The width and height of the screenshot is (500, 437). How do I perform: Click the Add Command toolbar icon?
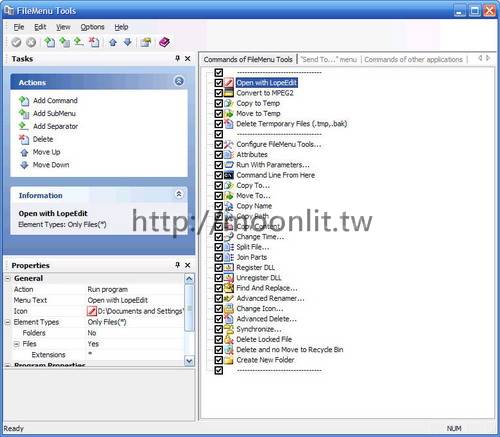coord(49,42)
